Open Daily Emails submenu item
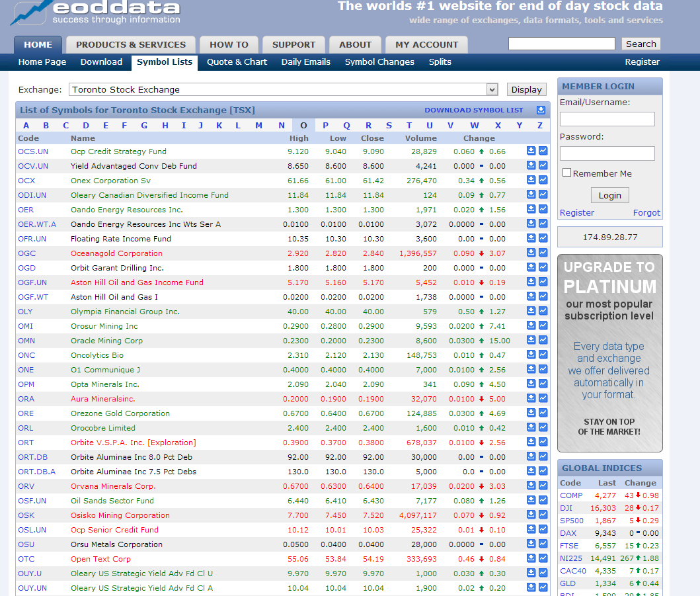The image size is (700, 596). tap(306, 62)
